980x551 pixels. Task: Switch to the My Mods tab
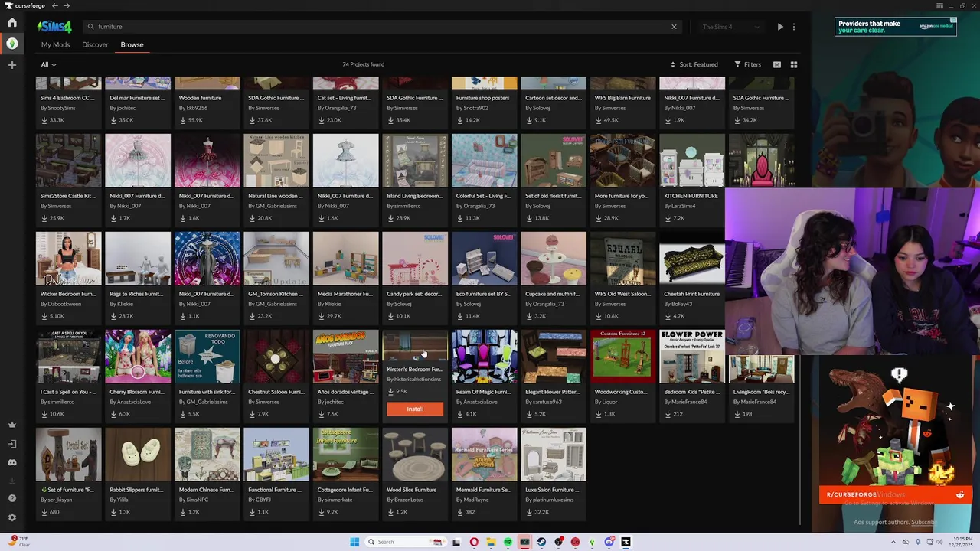55,44
